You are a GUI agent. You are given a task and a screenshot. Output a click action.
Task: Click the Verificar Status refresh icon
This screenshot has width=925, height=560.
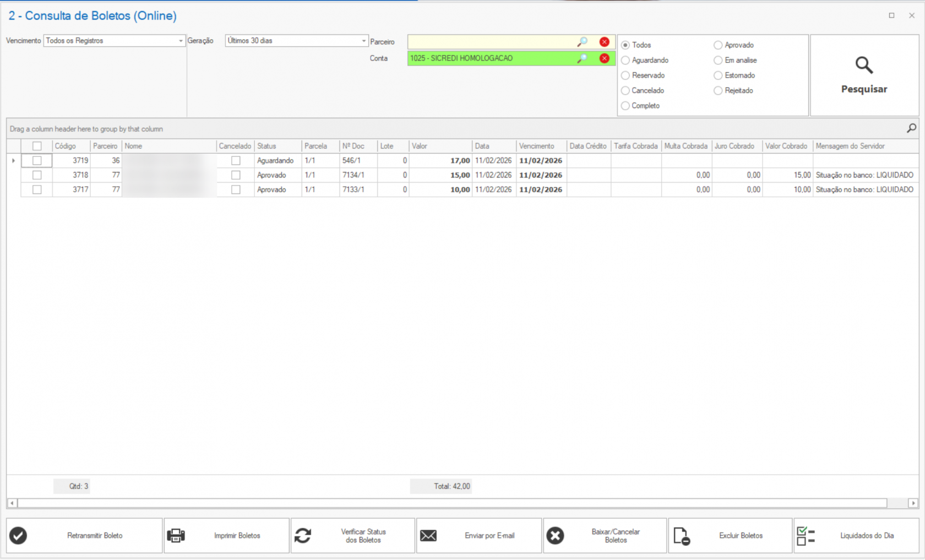point(303,535)
